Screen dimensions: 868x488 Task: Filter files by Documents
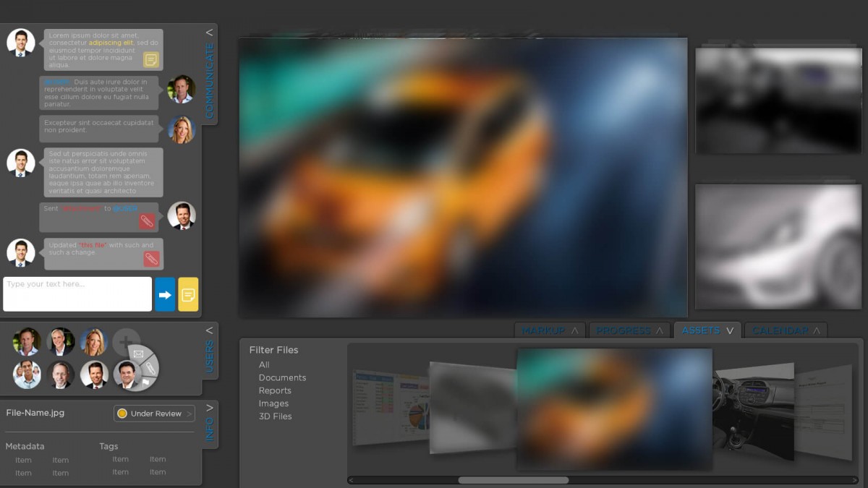point(282,377)
